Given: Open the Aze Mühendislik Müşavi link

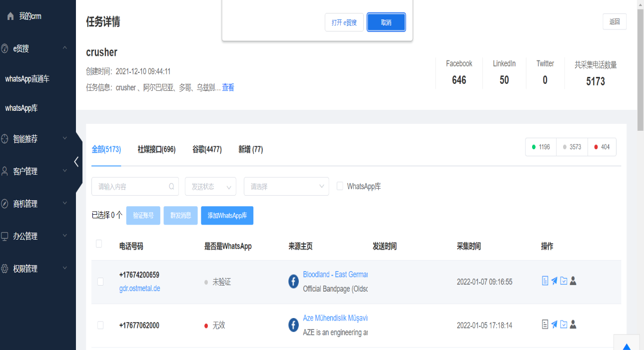Looking at the screenshot, I should click(335, 318).
